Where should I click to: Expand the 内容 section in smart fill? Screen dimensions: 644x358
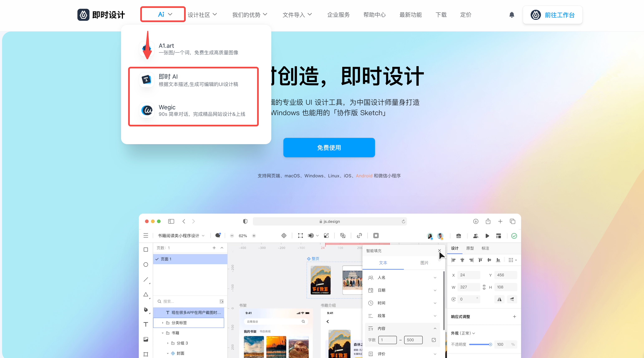pyautogui.click(x=435, y=328)
